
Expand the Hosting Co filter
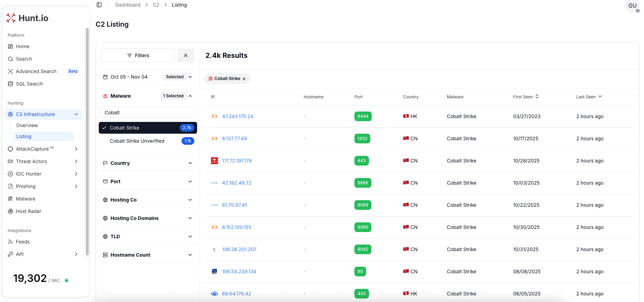(x=148, y=200)
